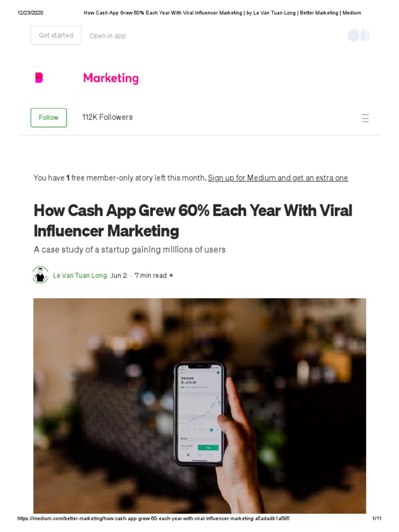Screen dimensions: 399x532
Task: Click 112K Followers count
Action: pyautogui.click(x=108, y=117)
